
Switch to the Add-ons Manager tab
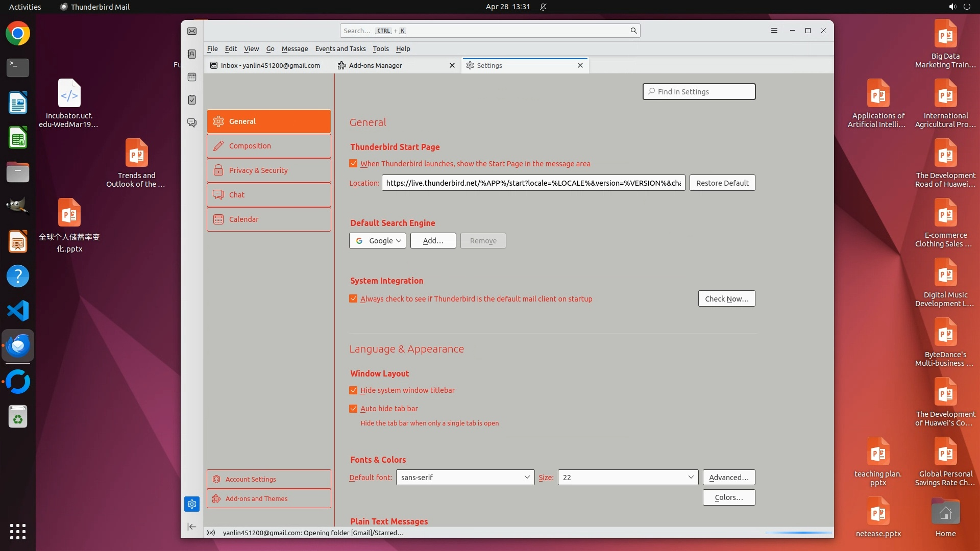[376, 65]
